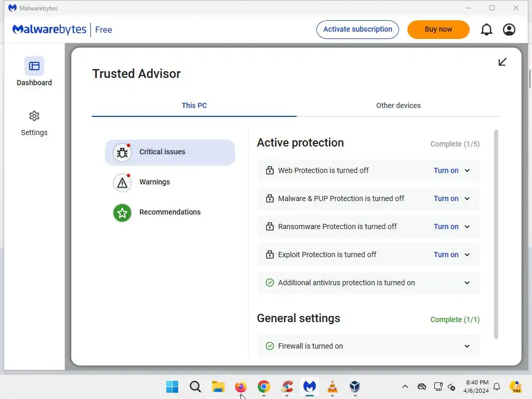Viewport: 532px width, 399px height.
Task: Click the Trusted Advisor panel scrollbar
Action: pyautogui.click(x=496, y=234)
